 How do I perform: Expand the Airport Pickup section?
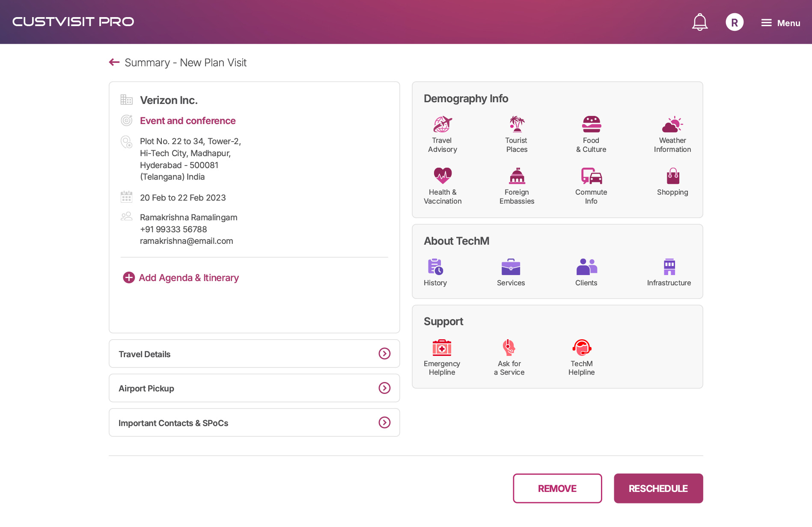(x=384, y=388)
